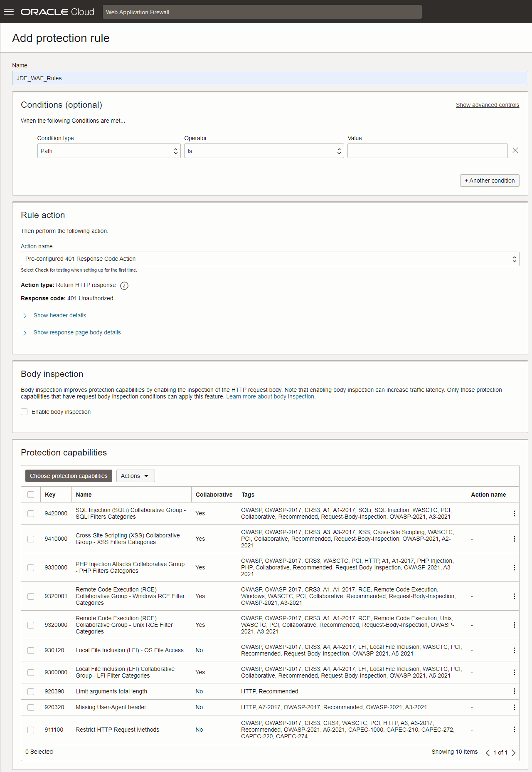Add another condition

point(490,181)
